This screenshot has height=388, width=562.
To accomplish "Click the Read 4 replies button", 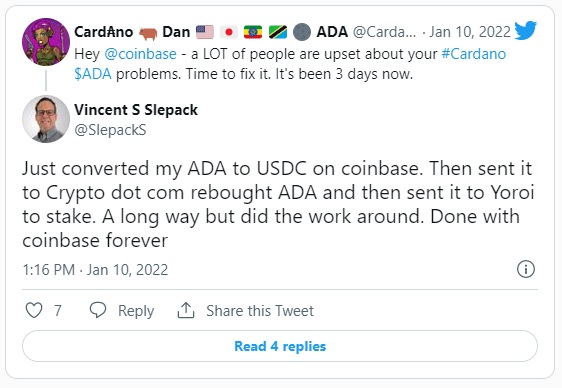I will click(280, 346).
